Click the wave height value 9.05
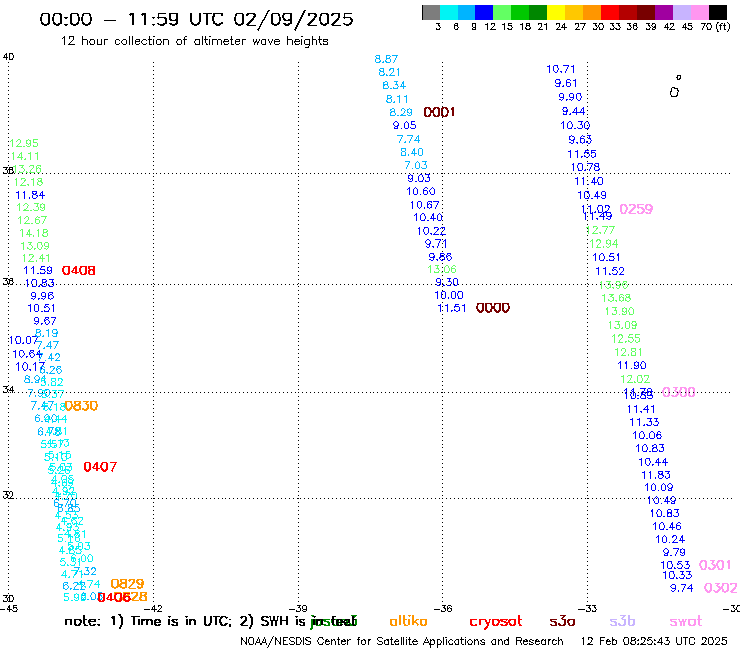This screenshot has width=740, height=650. pos(404,125)
